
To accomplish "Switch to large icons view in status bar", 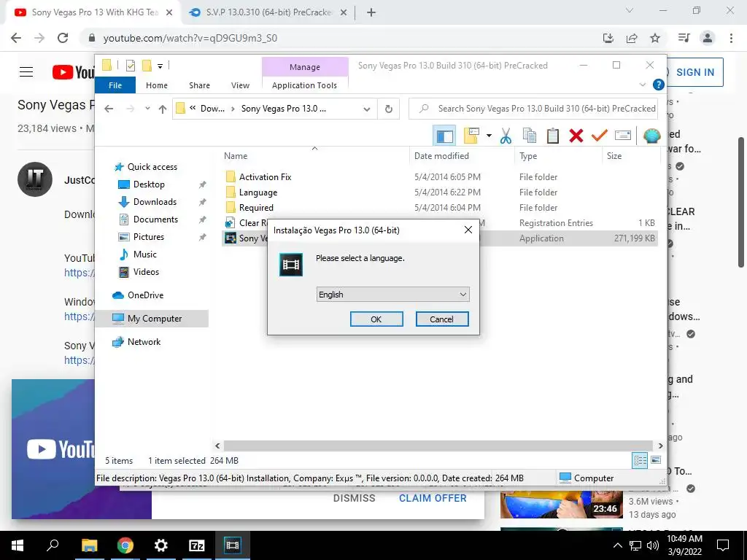I will [x=656, y=461].
